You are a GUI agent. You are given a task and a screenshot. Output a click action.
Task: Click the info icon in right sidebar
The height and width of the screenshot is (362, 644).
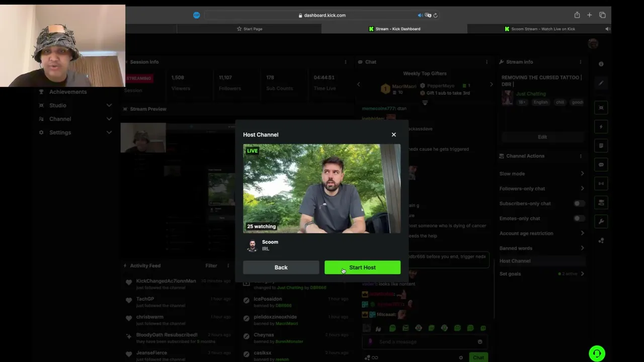click(x=601, y=64)
